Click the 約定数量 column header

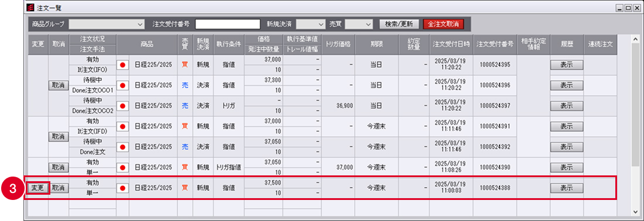[x=414, y=44]
